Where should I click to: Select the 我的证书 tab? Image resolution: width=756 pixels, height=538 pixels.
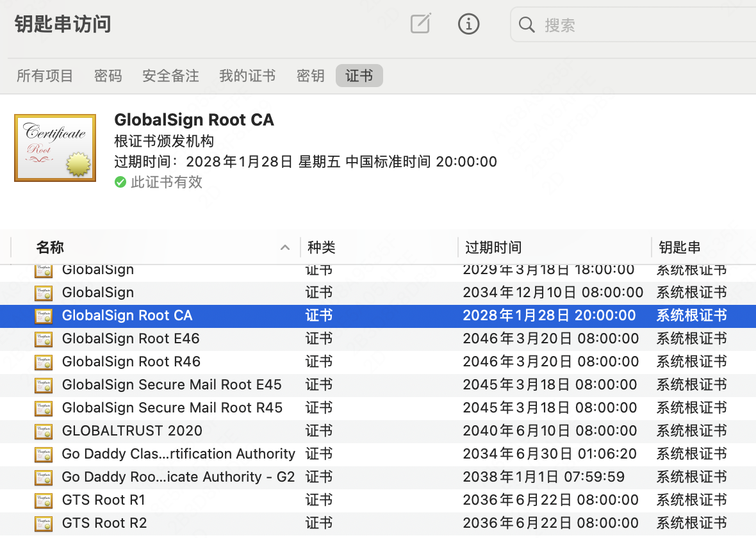[247, 76]
